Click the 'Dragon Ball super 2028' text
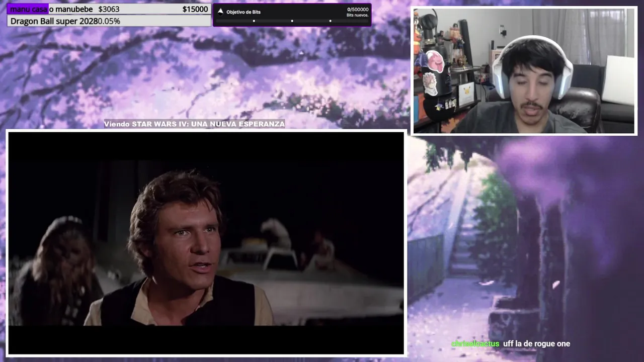 point(54,21)
